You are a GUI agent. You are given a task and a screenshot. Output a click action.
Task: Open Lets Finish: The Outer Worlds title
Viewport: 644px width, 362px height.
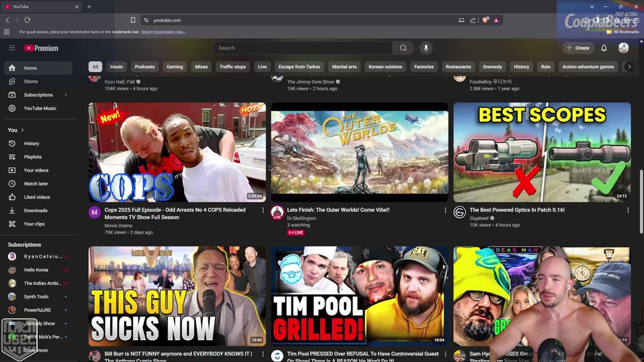coord(338,210)
